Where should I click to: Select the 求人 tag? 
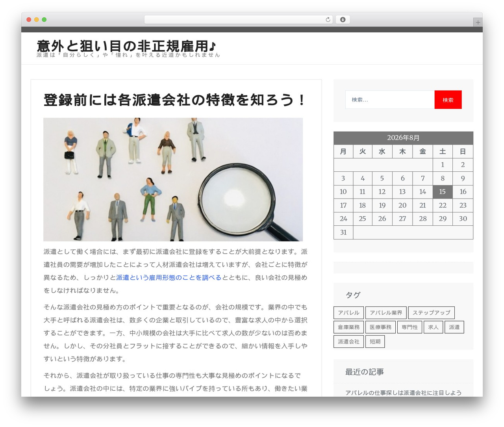click(433, 327)
